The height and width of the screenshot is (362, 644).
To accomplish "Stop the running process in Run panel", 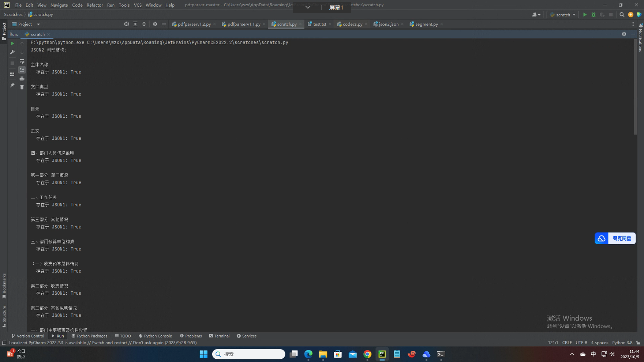I will tap(12, 63).
